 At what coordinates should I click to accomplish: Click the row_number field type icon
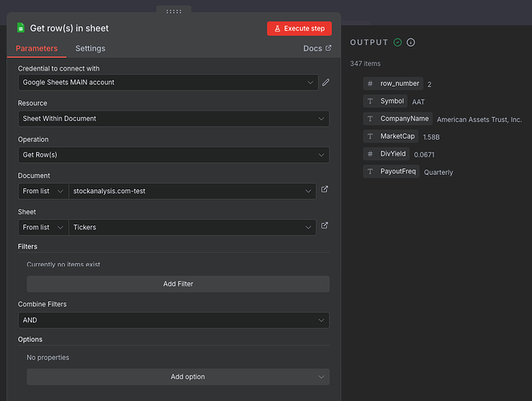coord(369,83)
